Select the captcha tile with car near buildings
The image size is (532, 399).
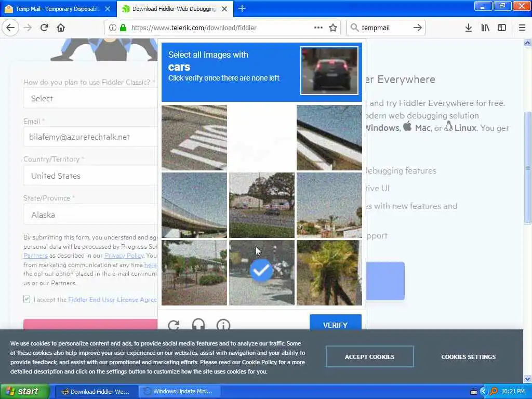[x=262, y=205]
